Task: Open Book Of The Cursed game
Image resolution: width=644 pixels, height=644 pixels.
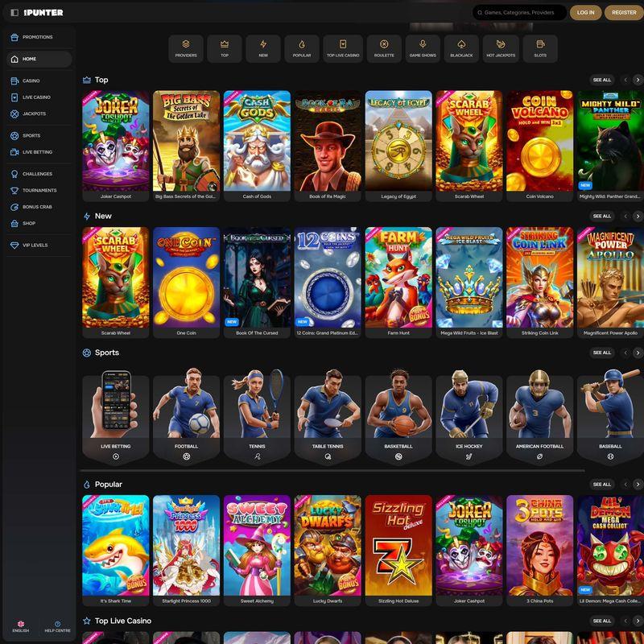Action: coord(257,283)
